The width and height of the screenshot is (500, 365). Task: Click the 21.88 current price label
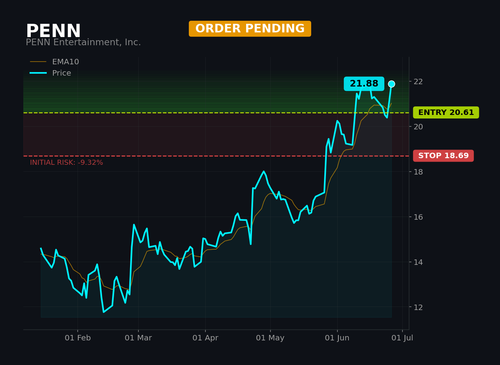click(x=364, y=83)
